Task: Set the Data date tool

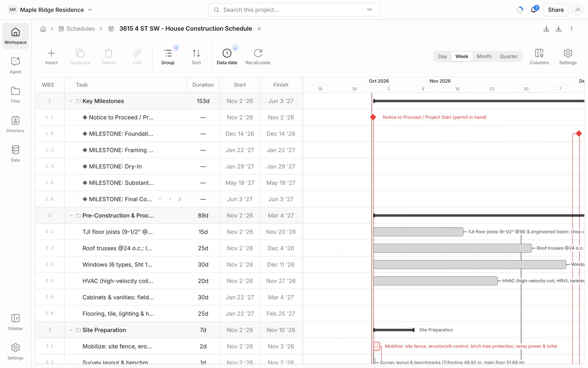Action: (x=227, y=57)
